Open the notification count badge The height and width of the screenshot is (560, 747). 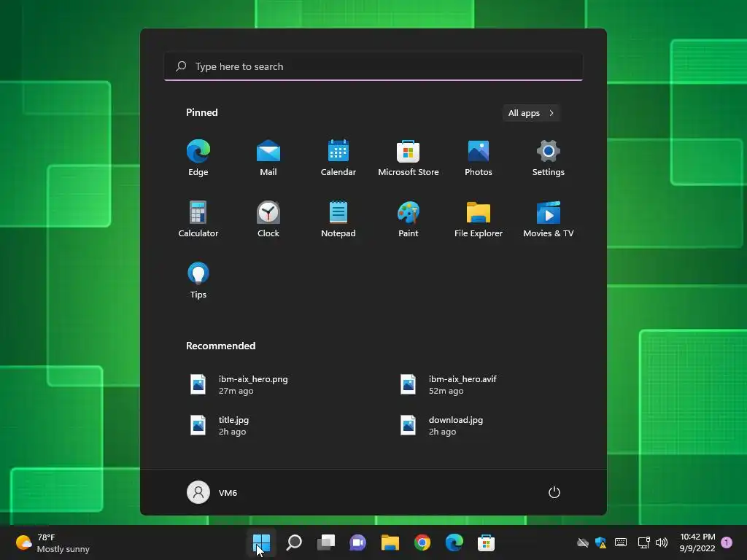point(727,542)
